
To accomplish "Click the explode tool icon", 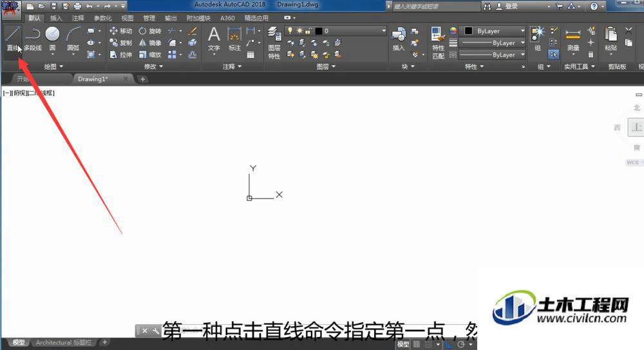I will pyautogui.click(x=192, y=43).
